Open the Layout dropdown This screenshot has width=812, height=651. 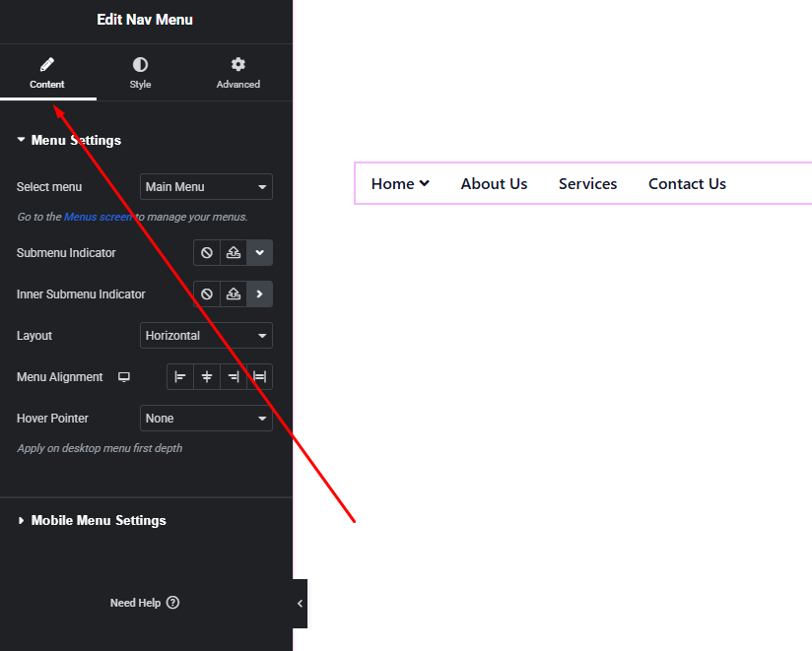coord(206,336)
